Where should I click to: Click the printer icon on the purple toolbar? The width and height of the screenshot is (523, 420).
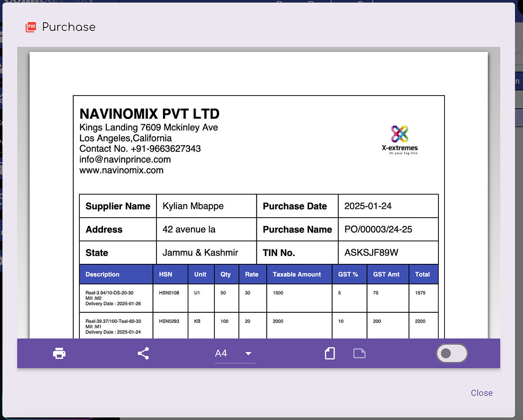click(x=59, y=353)
